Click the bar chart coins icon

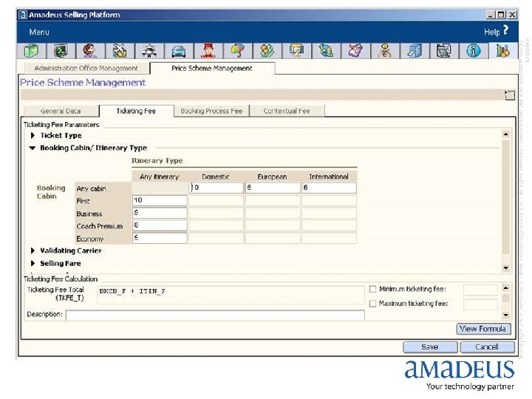click(x=503, y=51)
